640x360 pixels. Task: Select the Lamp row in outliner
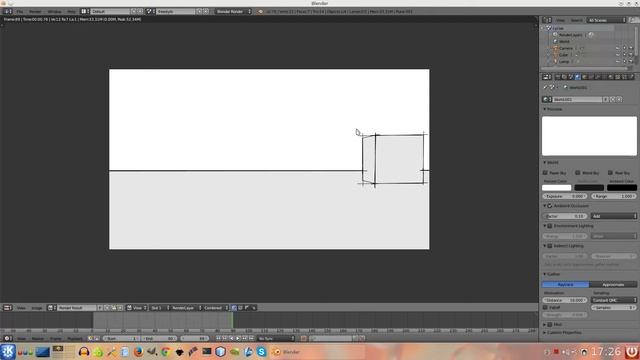click(x=564, y=62)
